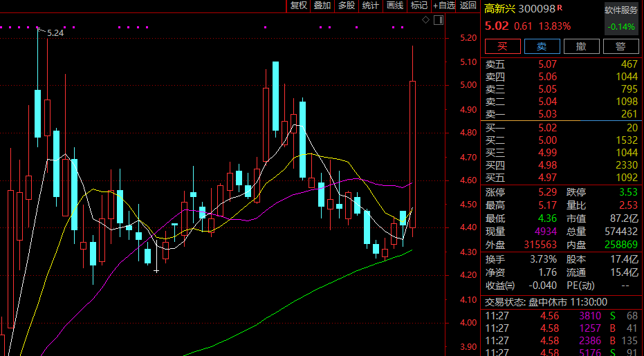Click the 撤 cancel order button
Screen dimensions: 644x356
point(581,46)
